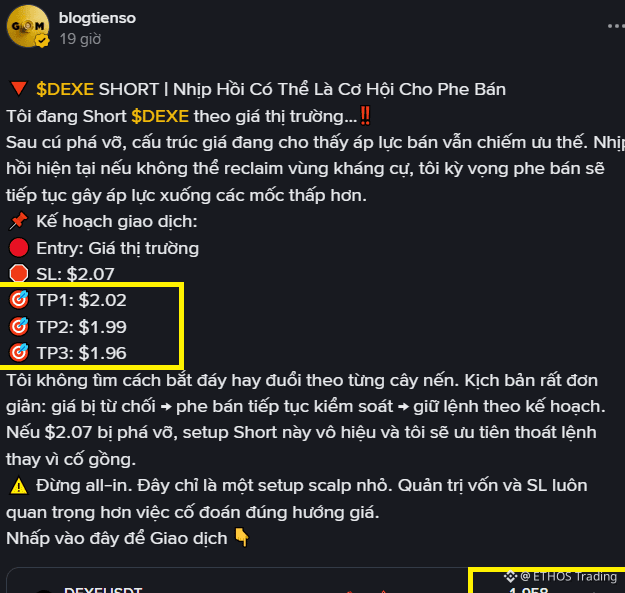This screenshot has height=593, width=625.
Task: Click the target icon beside TP1 $2.02
Action: click(x=19, y=300)
